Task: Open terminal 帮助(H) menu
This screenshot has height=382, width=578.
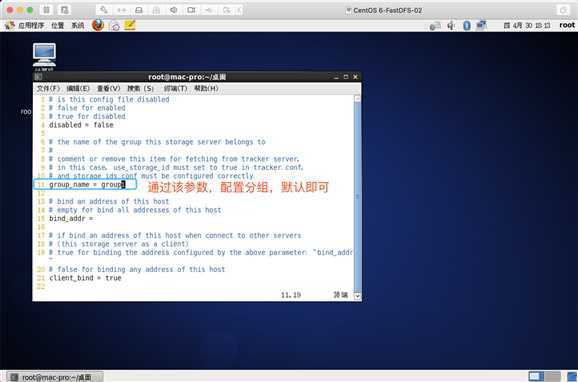Action: (206, 88)
